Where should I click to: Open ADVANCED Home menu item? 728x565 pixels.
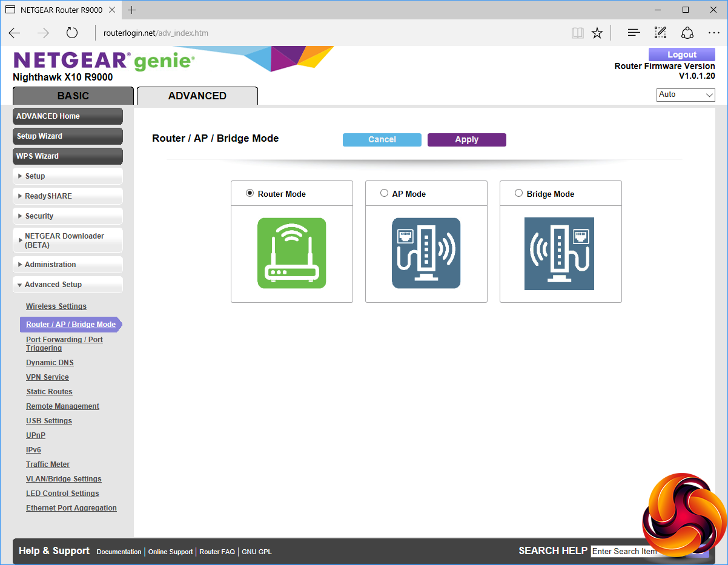(68, 116)
